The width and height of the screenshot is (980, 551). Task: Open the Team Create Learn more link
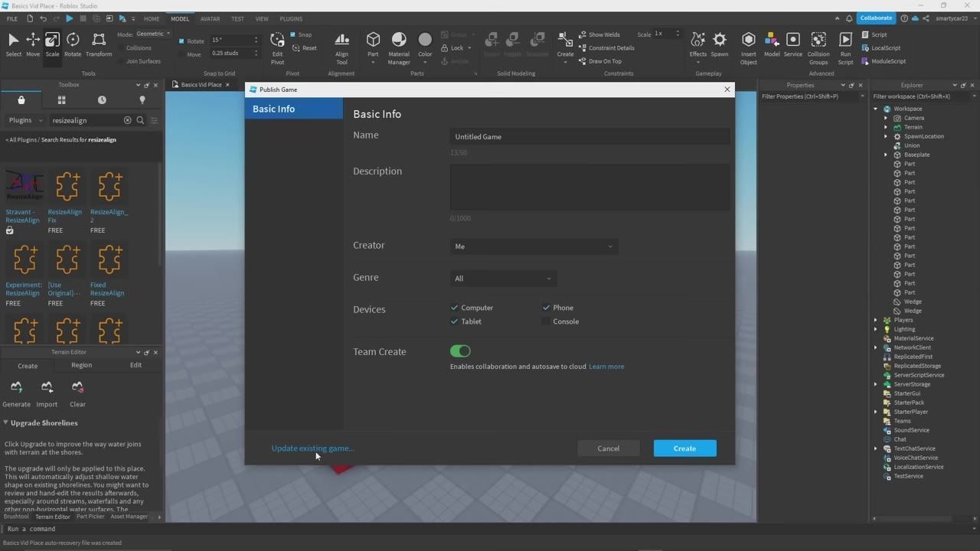click(x=606, y=367)
